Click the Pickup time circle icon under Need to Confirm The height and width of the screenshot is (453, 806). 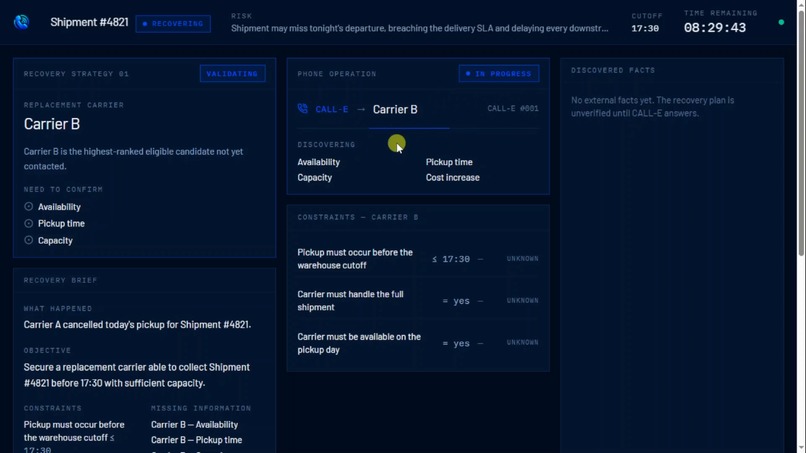coord(29,223)
